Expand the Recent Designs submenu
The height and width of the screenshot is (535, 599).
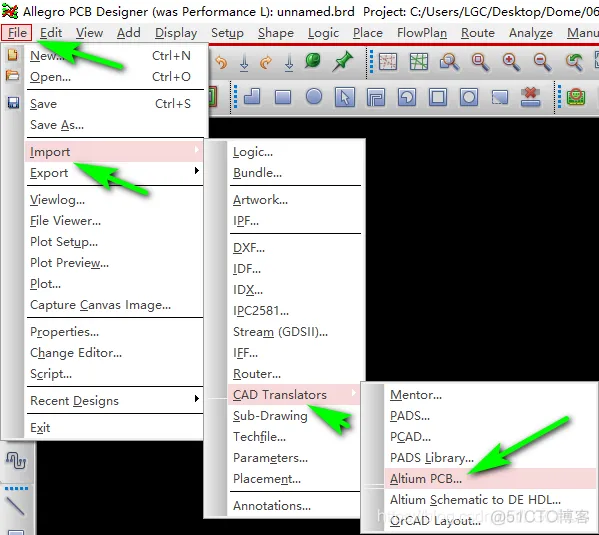click(114, 400)
